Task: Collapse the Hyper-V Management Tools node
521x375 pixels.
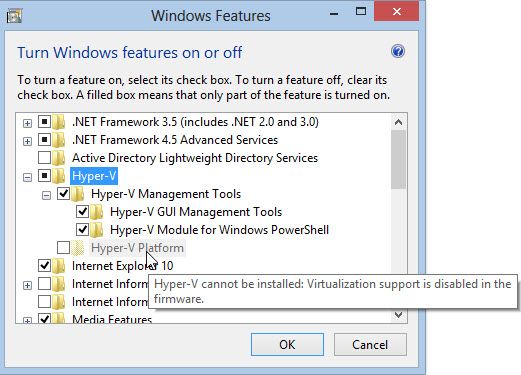Action: 46,195
